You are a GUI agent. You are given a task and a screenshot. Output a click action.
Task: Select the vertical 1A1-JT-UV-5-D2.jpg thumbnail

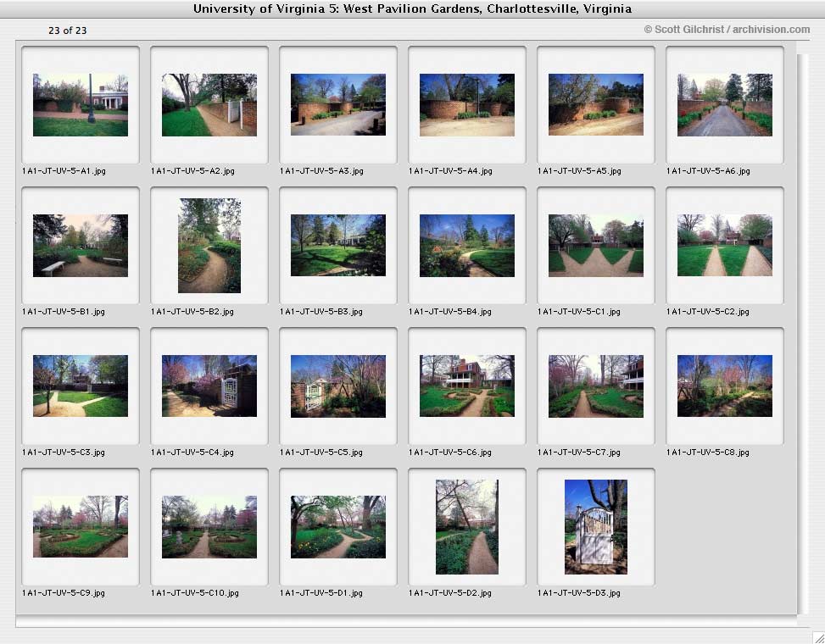[467, 527]
